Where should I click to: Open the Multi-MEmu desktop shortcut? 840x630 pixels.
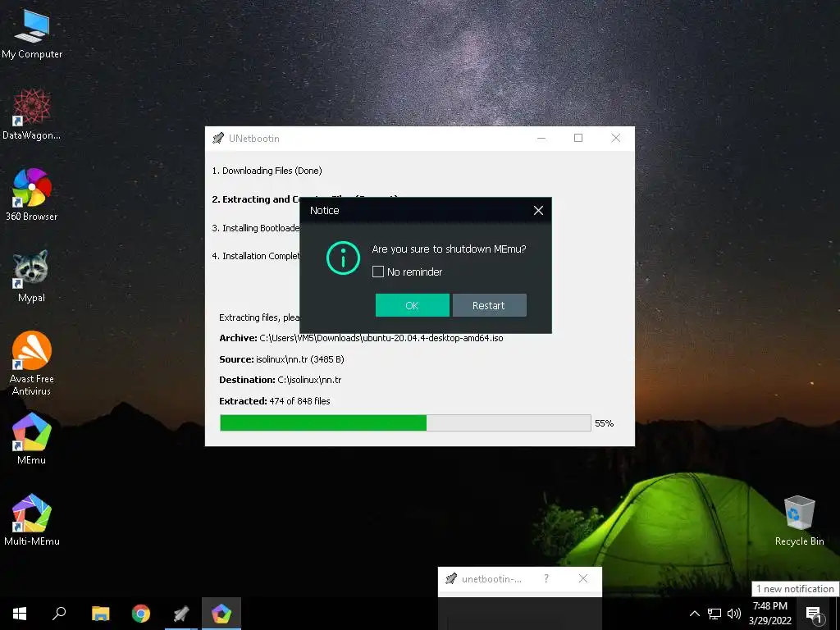[32, 520]
